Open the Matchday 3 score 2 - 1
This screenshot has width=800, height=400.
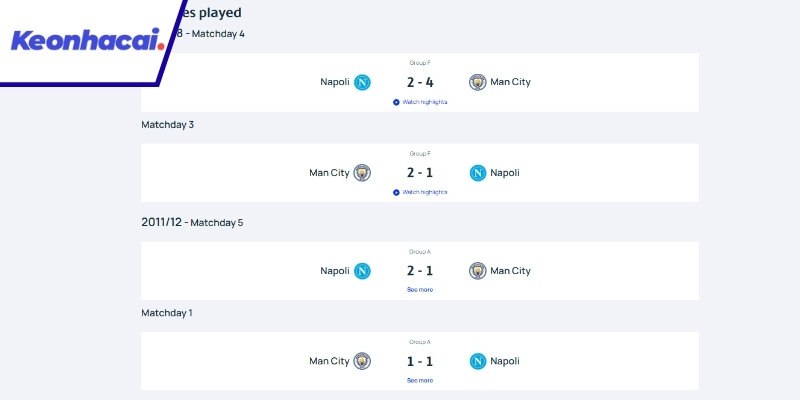tap(420, 173)
